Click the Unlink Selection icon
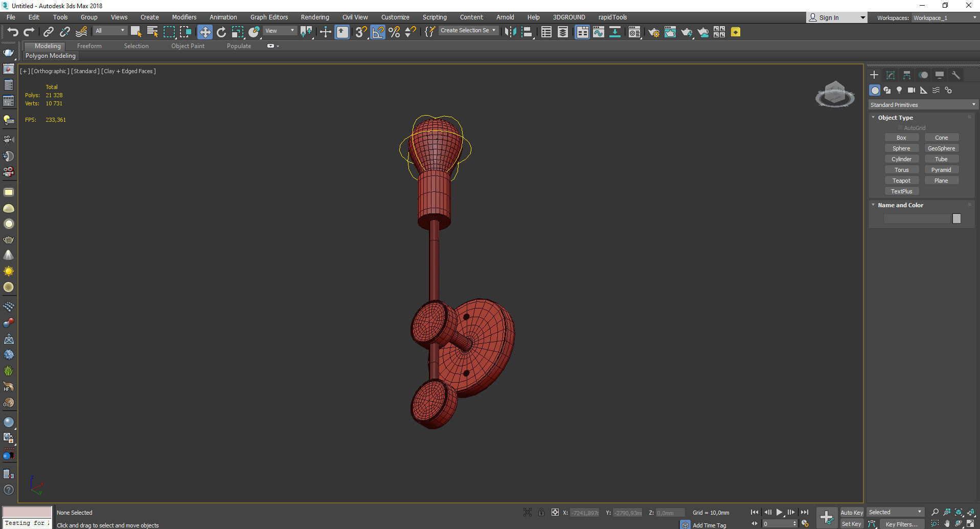Image resolution: width=980 pixels, height=529 pixels. click(x=64, y=32)
